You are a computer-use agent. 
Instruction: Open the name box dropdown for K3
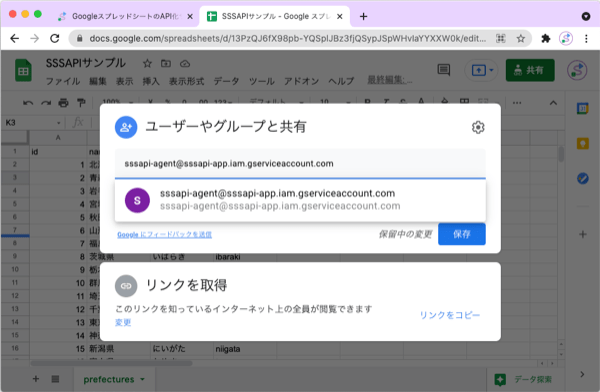click(59, 123)
